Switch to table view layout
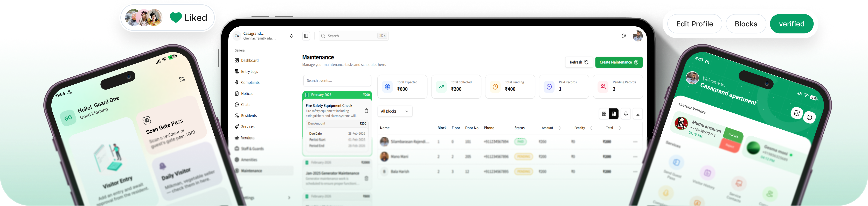Image resolution: width=868 pixels, height=206 pixels. (x=614, y=114)
